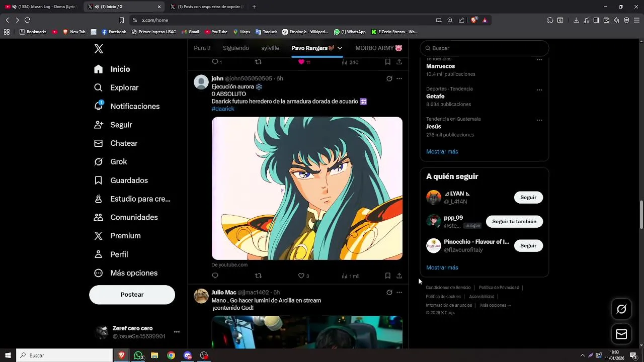Click #daarick hashtag link

pos(223,109)
